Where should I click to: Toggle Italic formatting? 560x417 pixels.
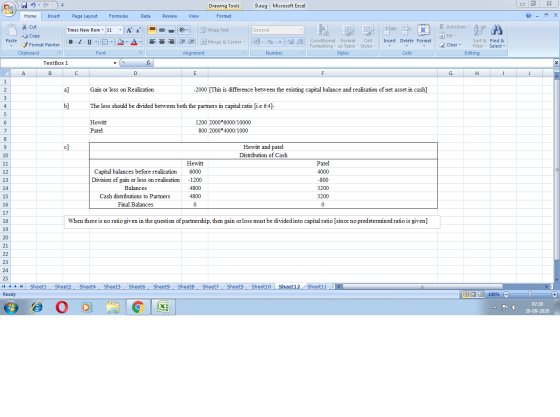point(80,42)
